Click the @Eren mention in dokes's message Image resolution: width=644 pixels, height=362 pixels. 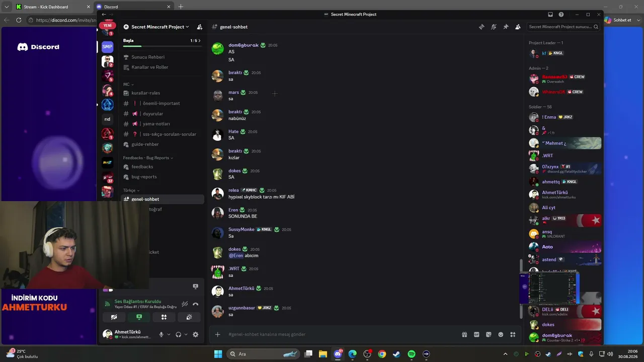[x=236, y=256]
